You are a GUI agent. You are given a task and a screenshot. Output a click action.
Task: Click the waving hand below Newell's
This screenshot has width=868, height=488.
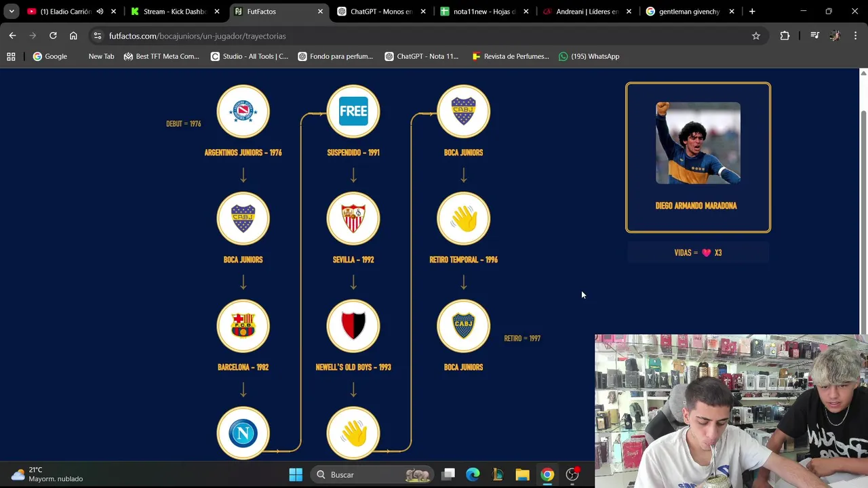pyautogui.click(x=353, y=433)
